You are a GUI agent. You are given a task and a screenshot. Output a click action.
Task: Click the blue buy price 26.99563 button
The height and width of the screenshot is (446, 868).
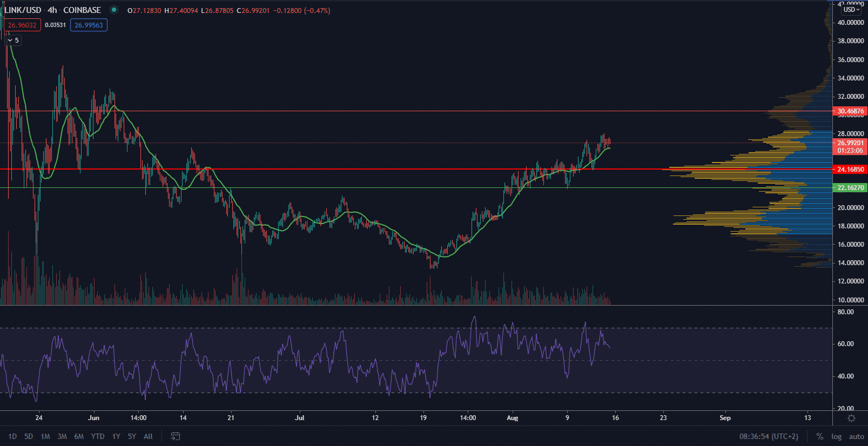(89, 25)
